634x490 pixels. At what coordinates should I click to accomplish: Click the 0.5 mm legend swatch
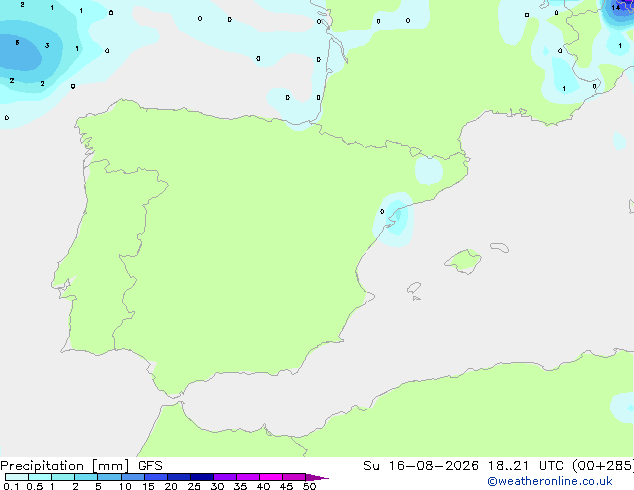(x=40, y=477)
